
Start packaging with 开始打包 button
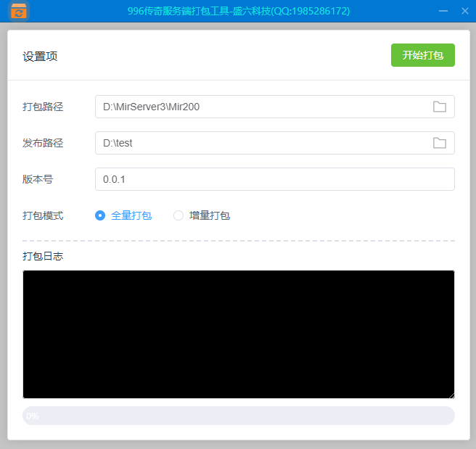[x=422, y=55]
